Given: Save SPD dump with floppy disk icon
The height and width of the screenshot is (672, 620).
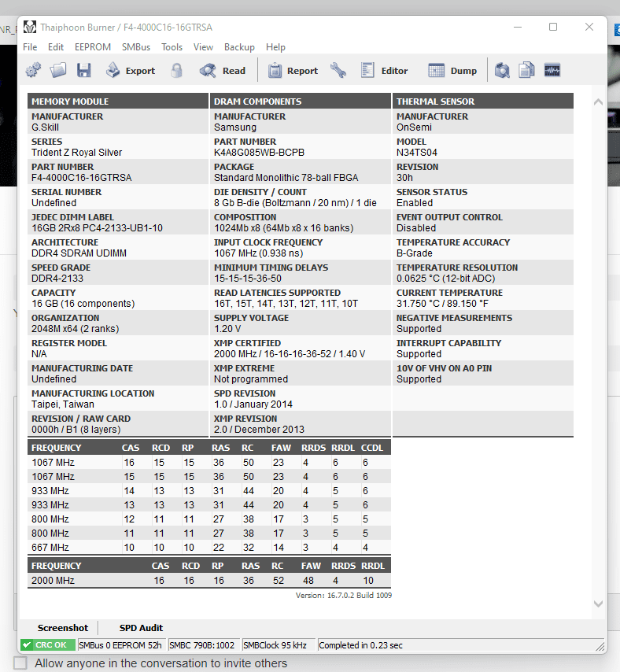Looking at the screenshot, I should 83,70.
